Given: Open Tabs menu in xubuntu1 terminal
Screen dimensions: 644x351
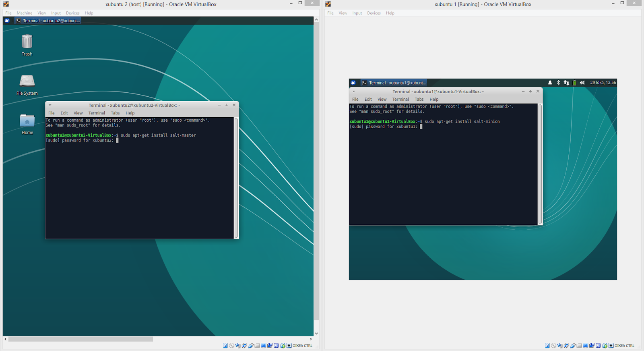Looking at the screenshot, I should coord(419,100).
